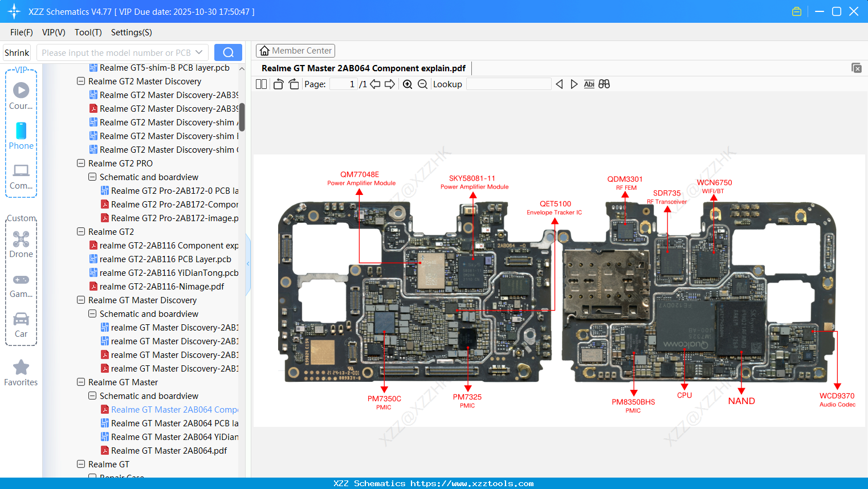Toggle the Abi match option
868x489 pixels.
pyautogui.click(x=589, y=84)
